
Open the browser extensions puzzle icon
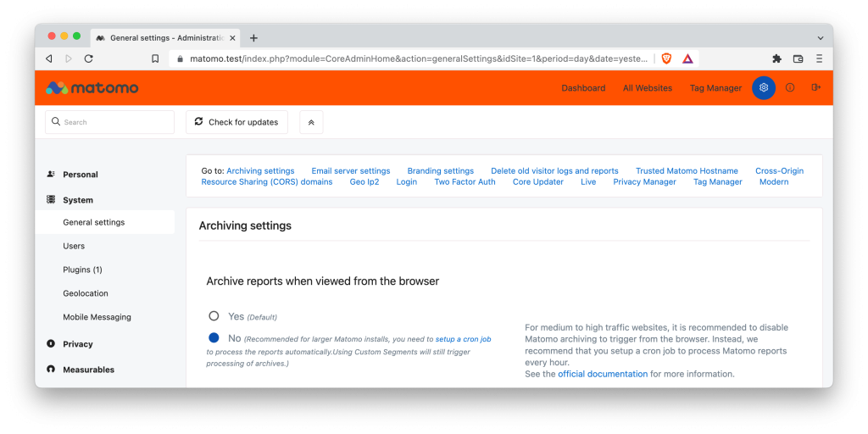click(776, 58)
